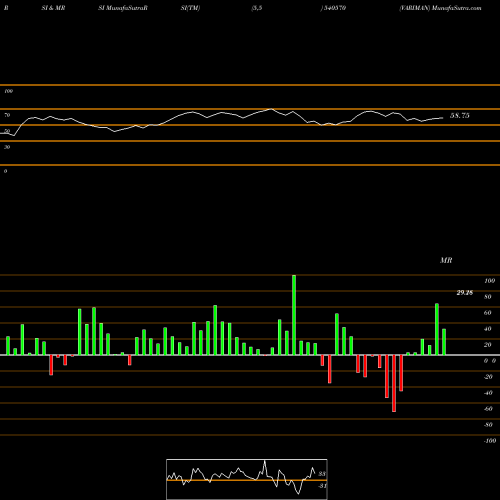Click the last green MR bar at right end
The image size is (500, 500).
(x=444, y=342)
